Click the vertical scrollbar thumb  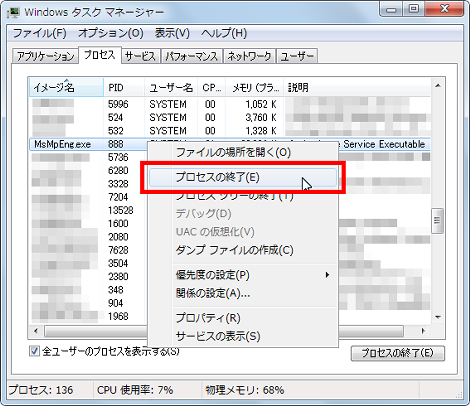(x=437, y=221)
